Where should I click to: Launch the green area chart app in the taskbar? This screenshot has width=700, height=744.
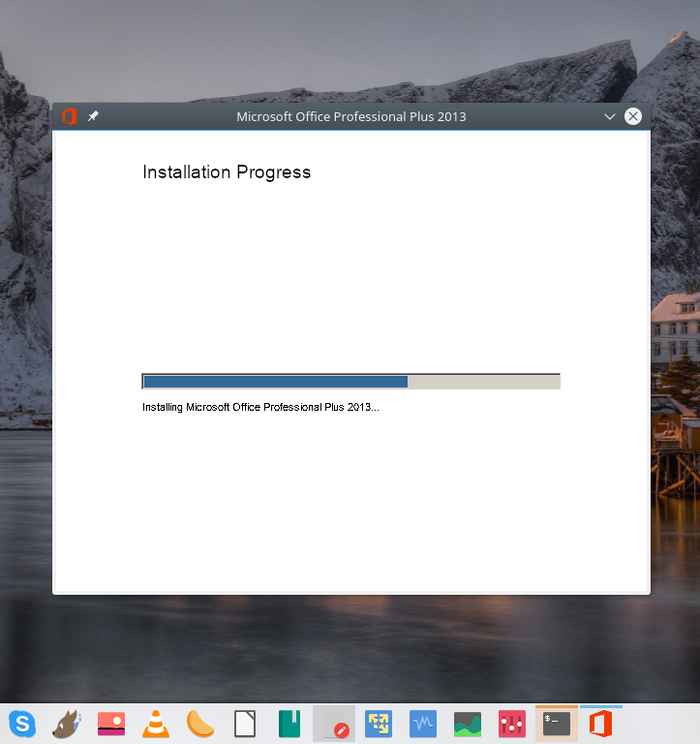click(x=468, y=724)
